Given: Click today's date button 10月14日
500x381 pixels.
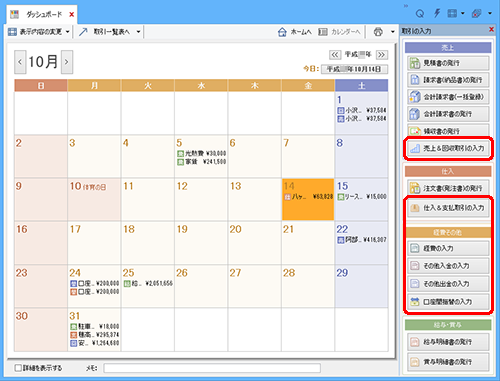Looking at the screenshot, I should point(354,69).
